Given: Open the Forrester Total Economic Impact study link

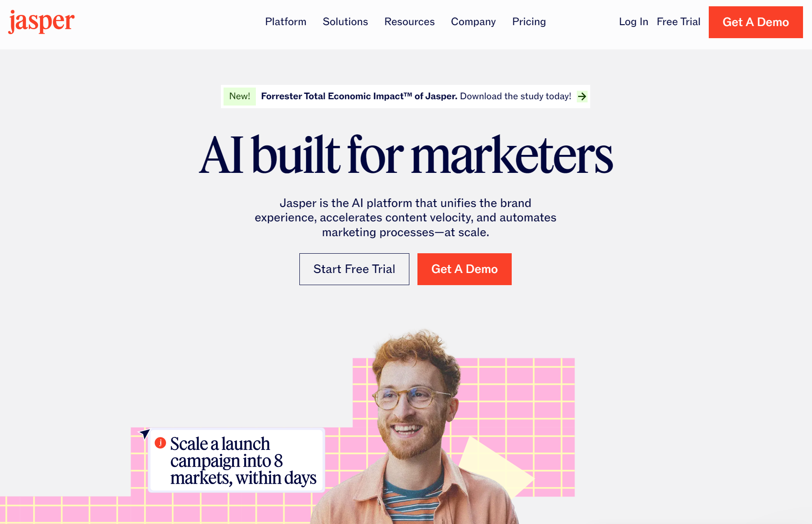Looking at the screenshot, I should (416, 96).
